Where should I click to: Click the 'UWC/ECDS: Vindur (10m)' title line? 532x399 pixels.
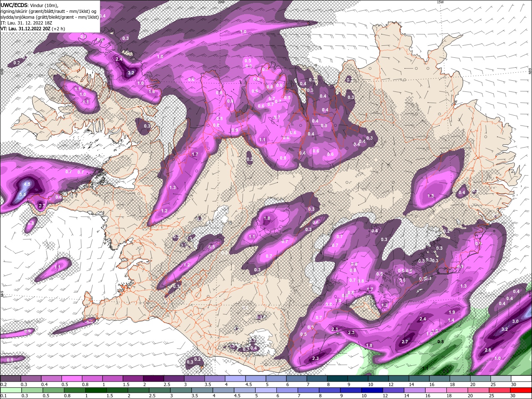[x=30, y=5]
